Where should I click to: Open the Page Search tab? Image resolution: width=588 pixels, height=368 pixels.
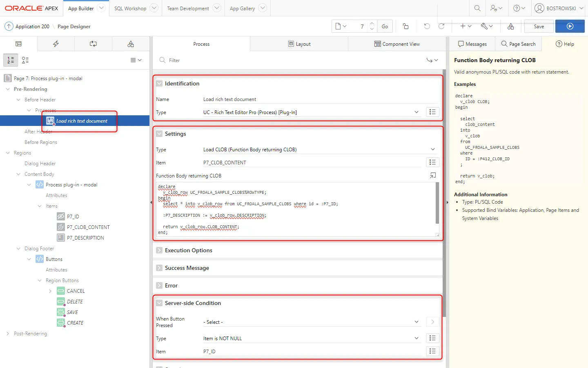518,44
